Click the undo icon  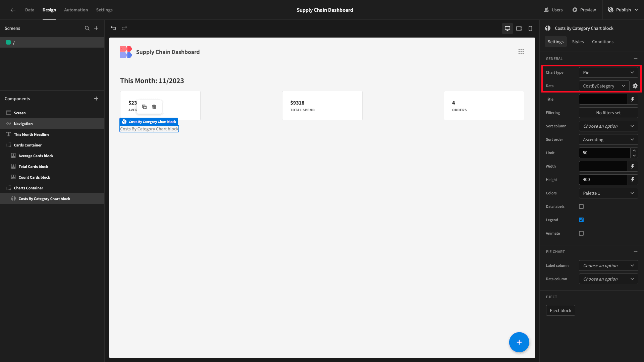pos(113,28)
